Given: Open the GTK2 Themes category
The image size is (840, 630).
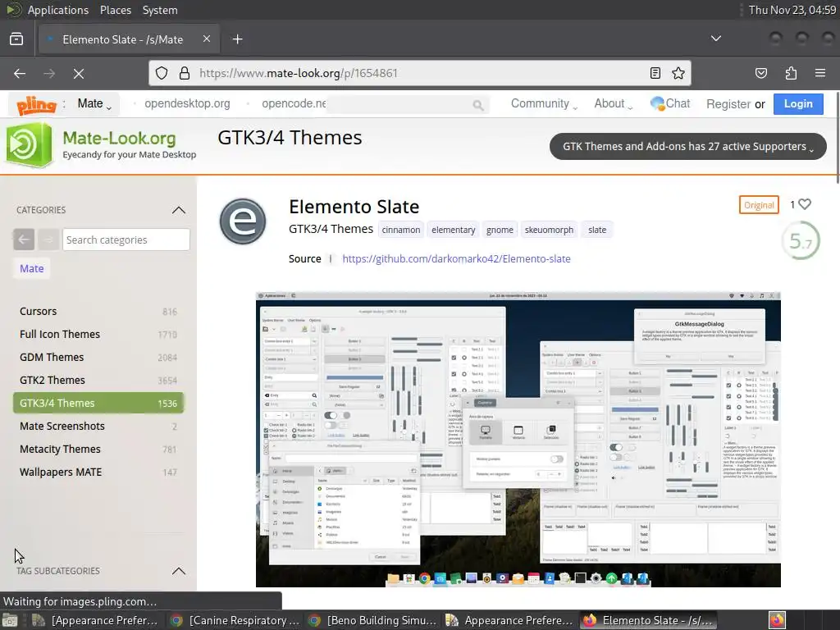Looking at the screenshot, I should (x=52, y=381).
